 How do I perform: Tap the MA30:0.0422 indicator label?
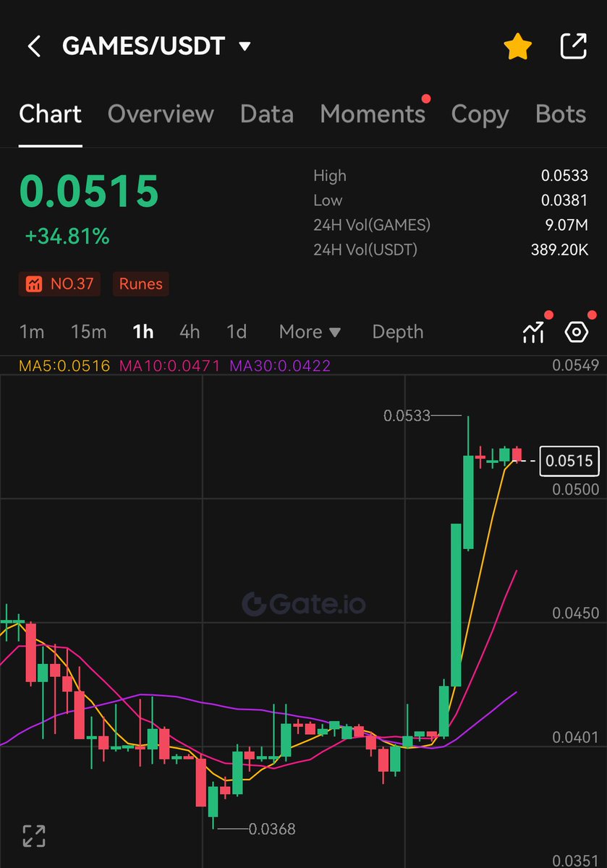tap(280, 366)
